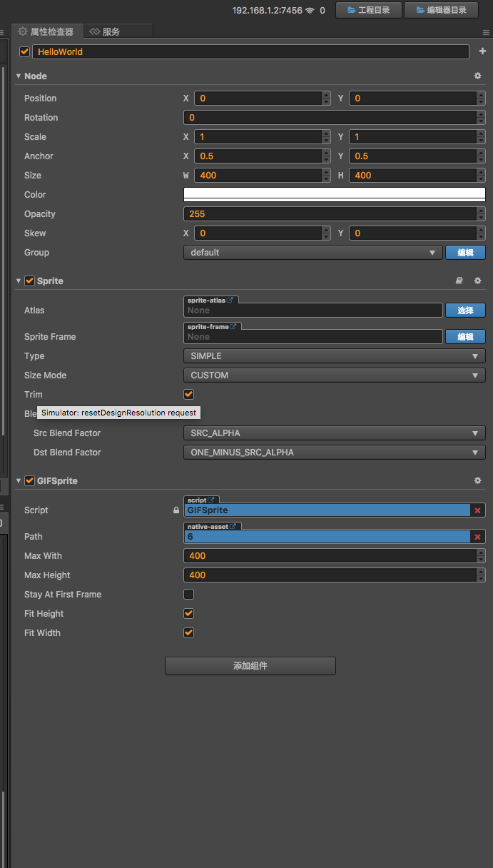493x868 pixels.
Task: Open the Sprite component gear menu
Action: click(477, 281)
